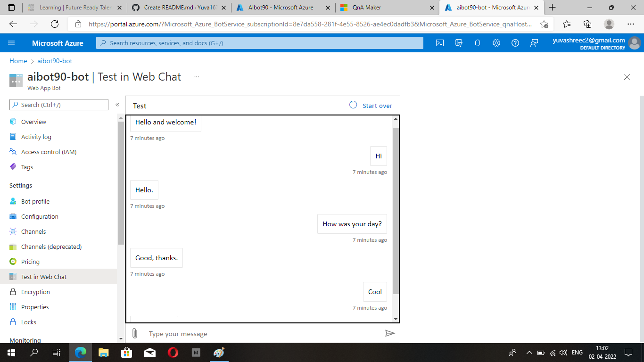Viewport: 644px width, 362px height.
Task: Open more options ellipsis beside title
Action: (x=196, y=77)
